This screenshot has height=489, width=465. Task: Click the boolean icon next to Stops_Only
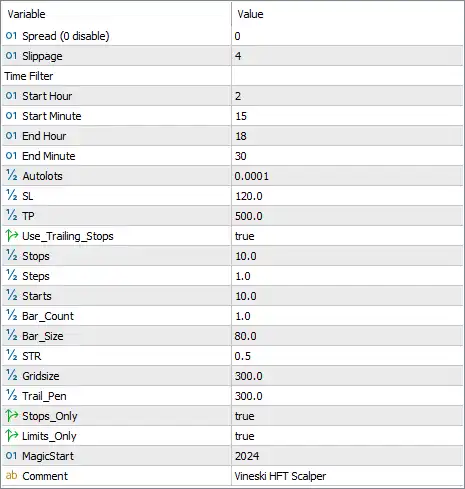click(12, 416)
